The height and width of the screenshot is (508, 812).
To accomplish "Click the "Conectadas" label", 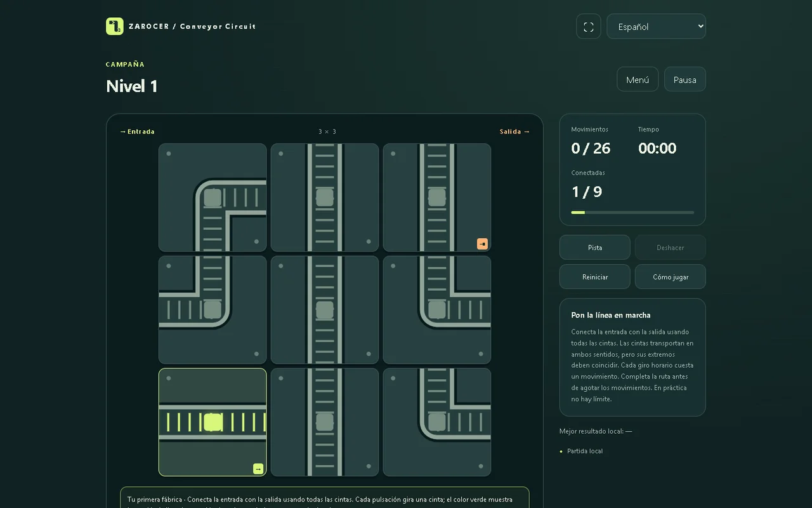I will click(588, 173).
